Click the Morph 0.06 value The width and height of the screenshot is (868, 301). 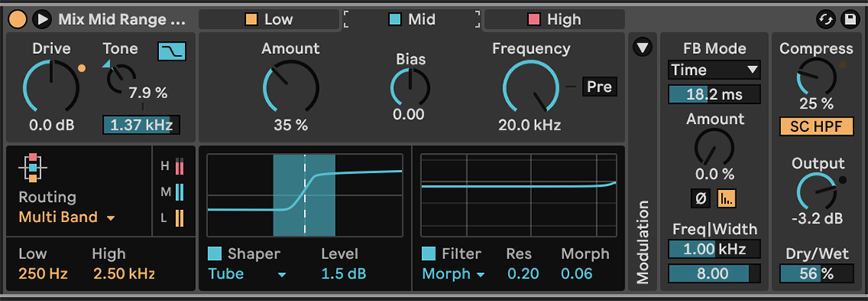pyautogui.click(x=576, y=274)
